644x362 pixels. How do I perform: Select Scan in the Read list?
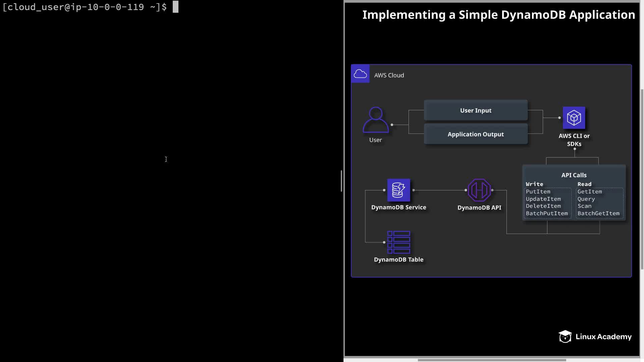pos(584,206)
